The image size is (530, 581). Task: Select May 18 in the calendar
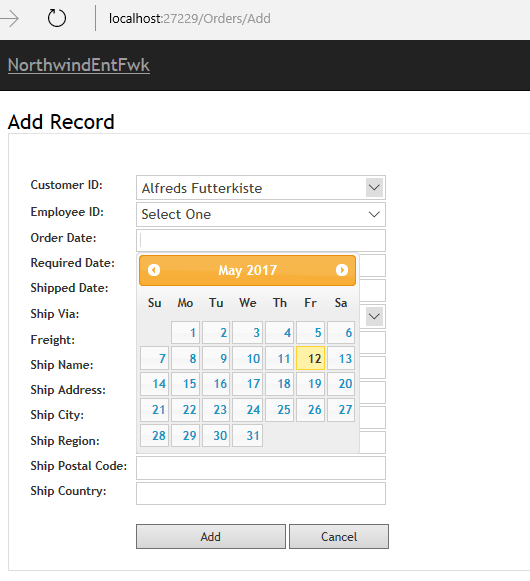pos(279,384)
